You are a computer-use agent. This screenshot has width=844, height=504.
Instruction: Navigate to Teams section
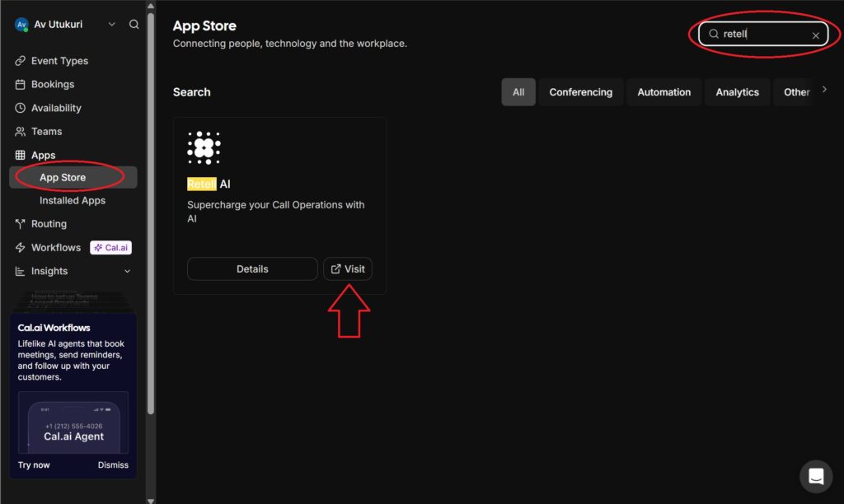(47, 131)
